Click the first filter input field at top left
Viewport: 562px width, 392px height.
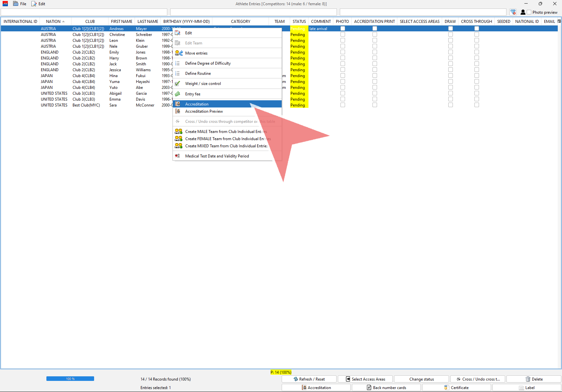click(x=84, y=12)
